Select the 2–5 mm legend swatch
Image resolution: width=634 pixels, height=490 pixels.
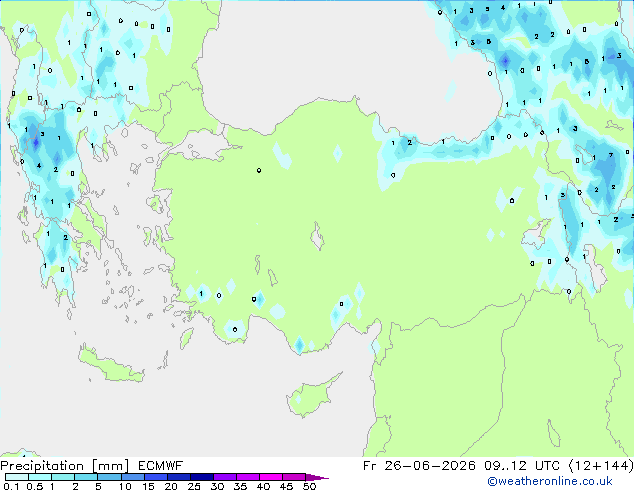click(x=86, y=477)
